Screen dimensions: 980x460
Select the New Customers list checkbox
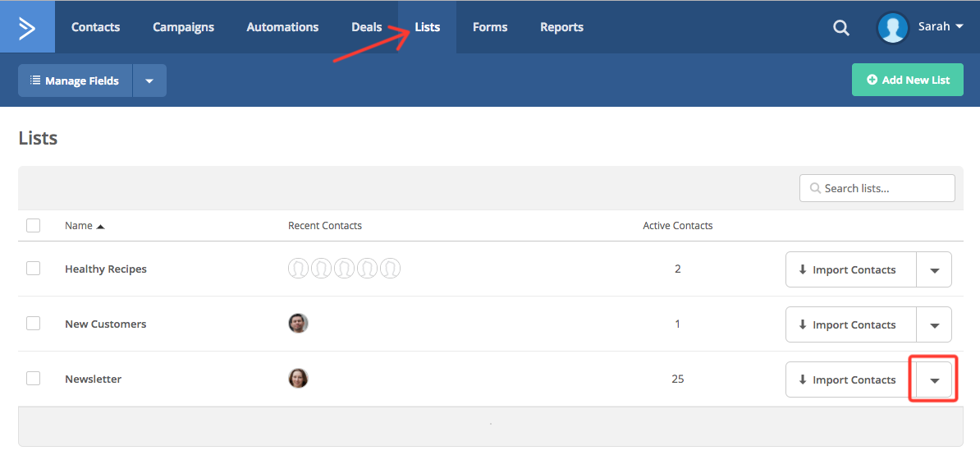[x=33, y=324]
